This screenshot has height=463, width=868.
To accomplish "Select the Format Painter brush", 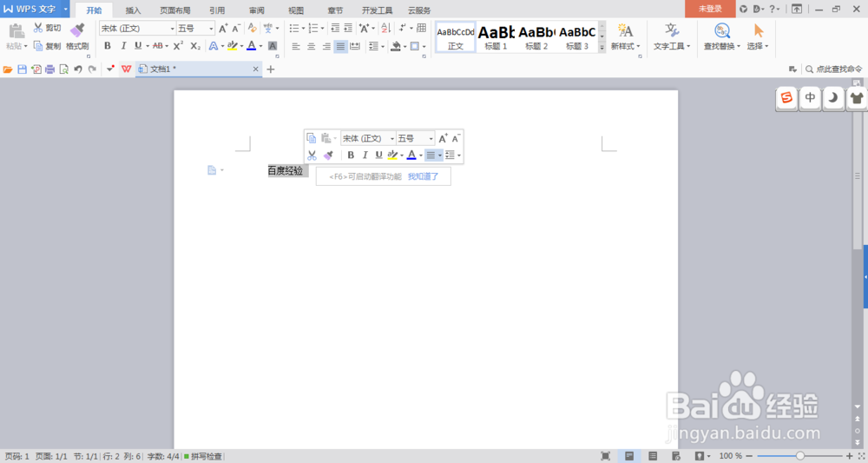I will coord(77,30).
